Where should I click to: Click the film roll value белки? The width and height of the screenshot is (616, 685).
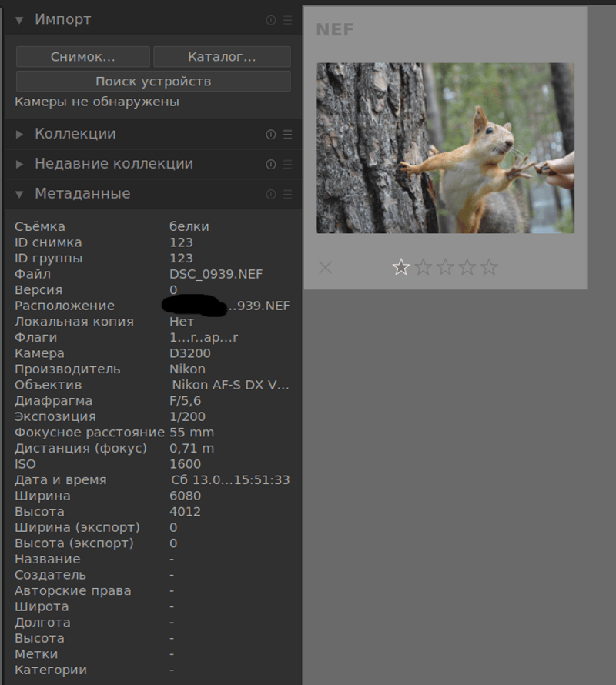pyautogui.click(x=189, y=226)
